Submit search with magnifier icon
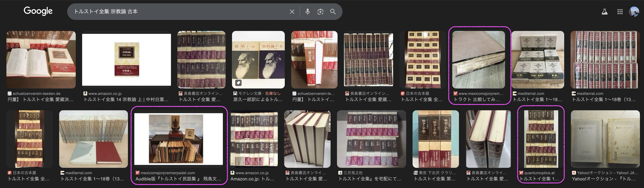This screenshot has width=644, height=188. [333, 11]
